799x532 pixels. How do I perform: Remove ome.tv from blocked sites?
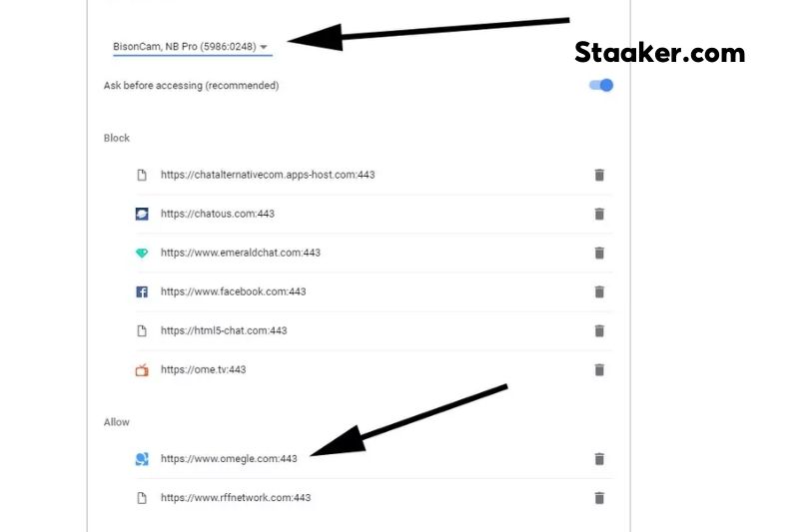[x=599, y=370]
